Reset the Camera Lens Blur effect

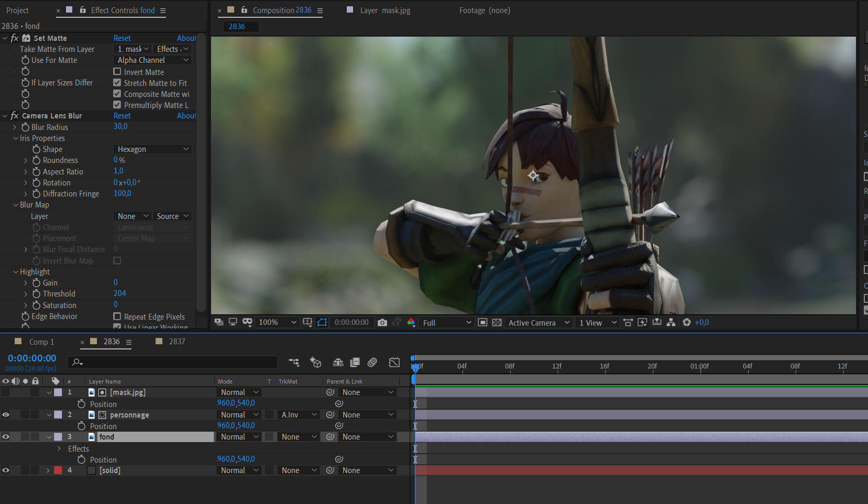point(122,116)
